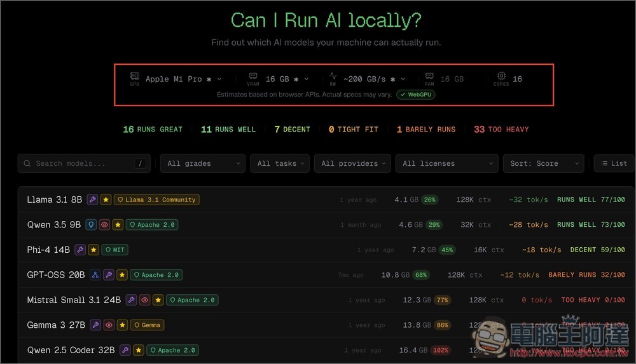Click the star icon on Qwen 3.5 9B row
The height and width of the screenshot is (364, 636).
tap(118, 224)
